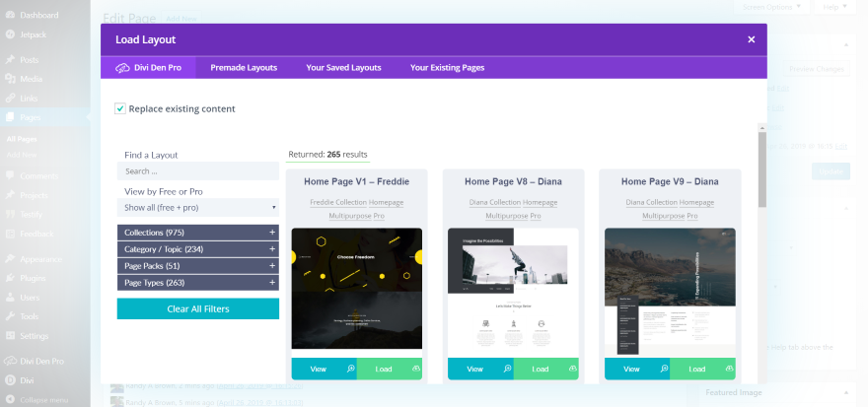
Task: Open the Help dropdown
Action: click(x=834, y=7)
